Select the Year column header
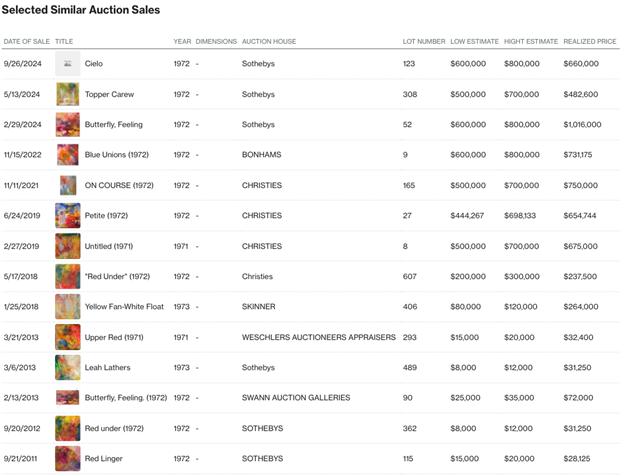The height and width of the screenshot is (476, 624). (181, 42)
